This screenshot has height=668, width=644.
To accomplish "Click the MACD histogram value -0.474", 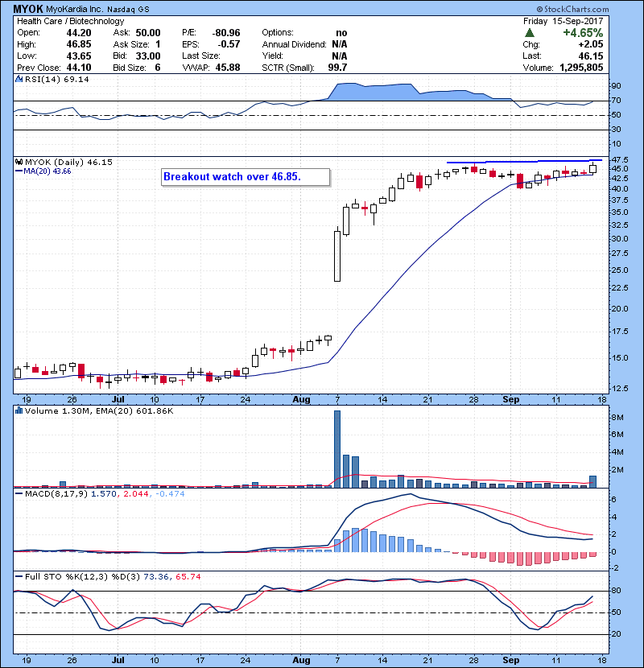I will (170, 494).
